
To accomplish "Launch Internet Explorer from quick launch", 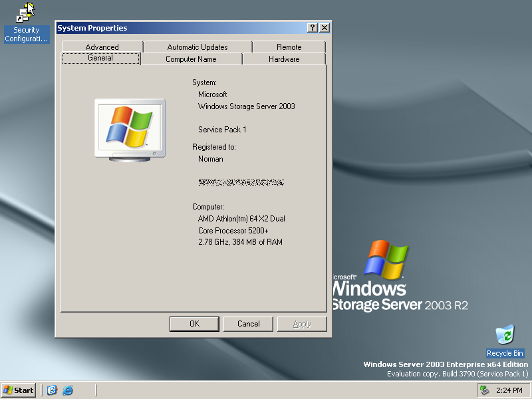I will pyautogui.click(x=67, y=390).
